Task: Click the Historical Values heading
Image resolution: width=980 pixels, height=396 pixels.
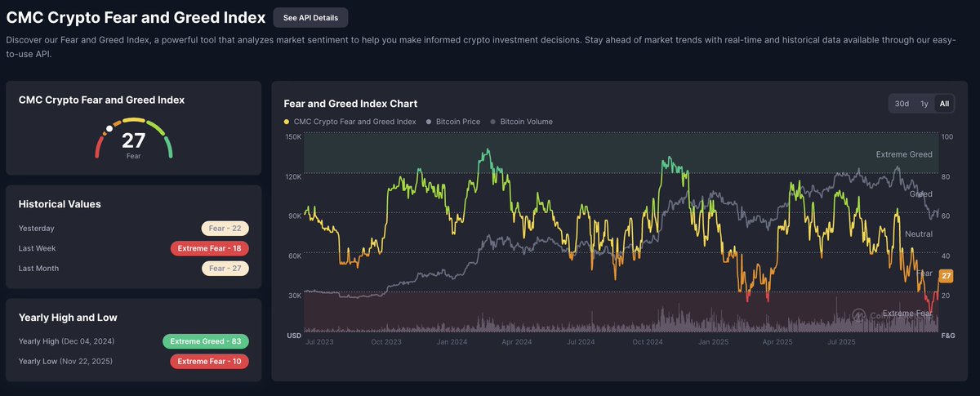Action: 60,204
